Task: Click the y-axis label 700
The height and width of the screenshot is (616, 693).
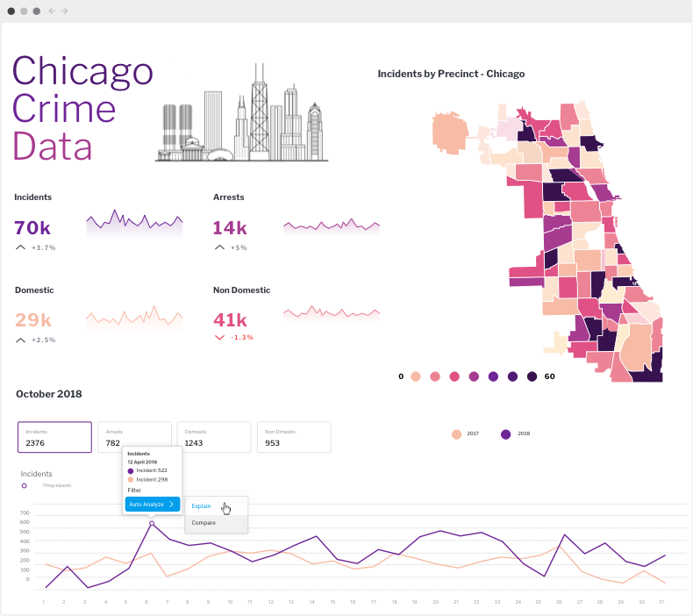Action: click(x=25, y=513)
